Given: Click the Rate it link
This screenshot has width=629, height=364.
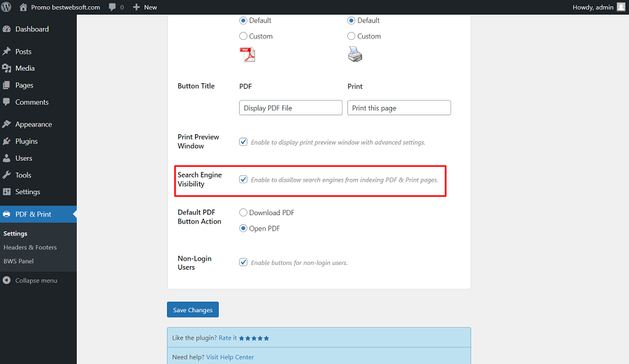Looking at the screenshot, I should [227, 338].
